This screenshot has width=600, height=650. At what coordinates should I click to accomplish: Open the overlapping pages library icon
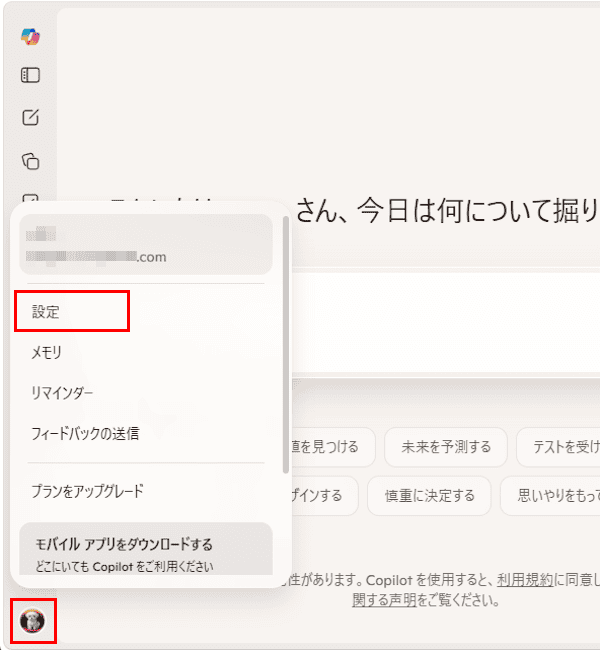[x=30, y=161]
